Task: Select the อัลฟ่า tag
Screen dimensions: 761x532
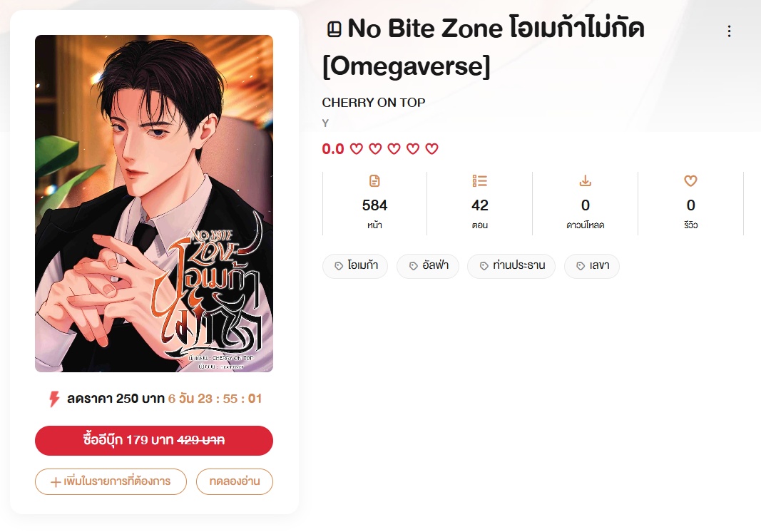Action: (428, 266)
